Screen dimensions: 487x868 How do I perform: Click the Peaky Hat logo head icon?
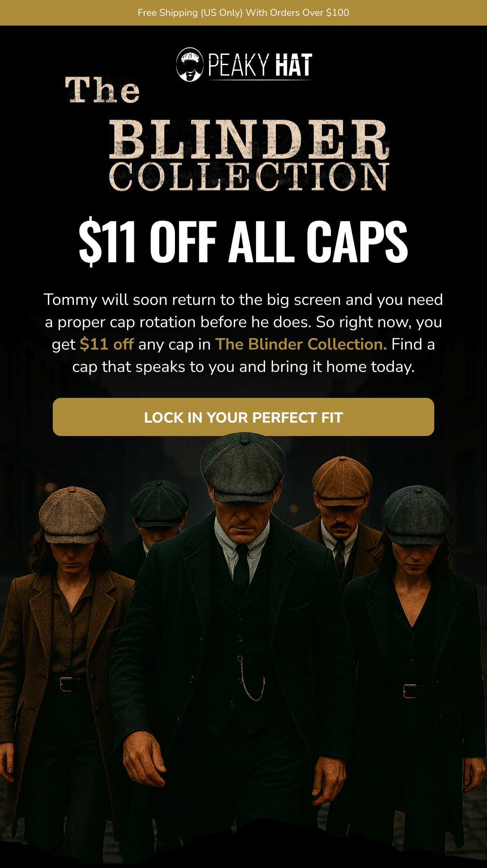coord(190,65)
